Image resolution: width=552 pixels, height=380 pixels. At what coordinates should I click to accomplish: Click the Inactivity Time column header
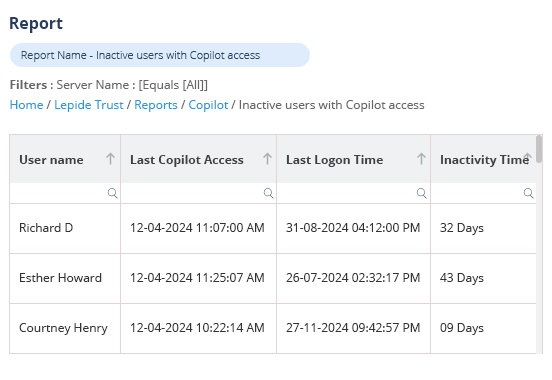(x=483, y=159)
